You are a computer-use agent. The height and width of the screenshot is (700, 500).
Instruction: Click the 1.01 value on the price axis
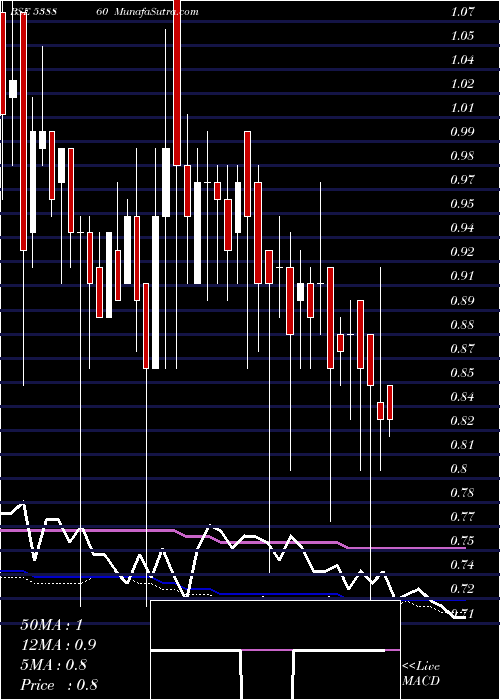tap(462, 108)
